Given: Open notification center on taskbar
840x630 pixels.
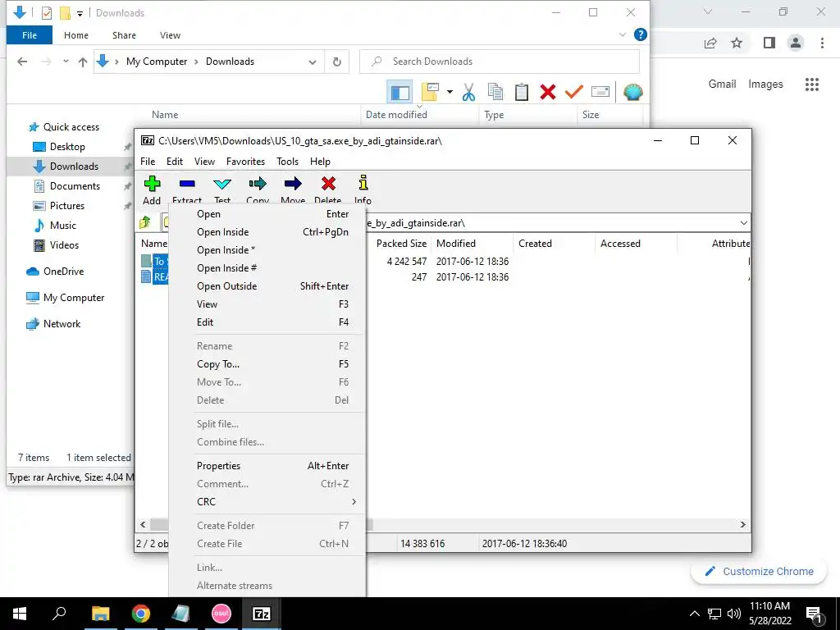Looking at the screenshot, I should 814,614.
